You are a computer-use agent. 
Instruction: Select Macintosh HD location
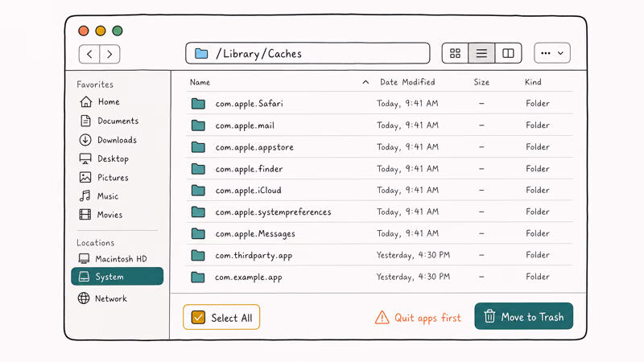coord(113,258)
